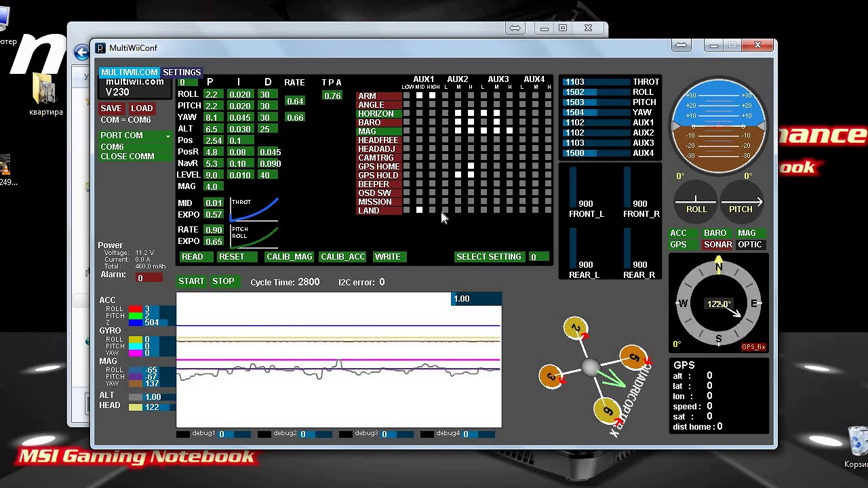868x488 pixels.
Task: Switch to the SETTINGS tab
Action: click(182, 73)
